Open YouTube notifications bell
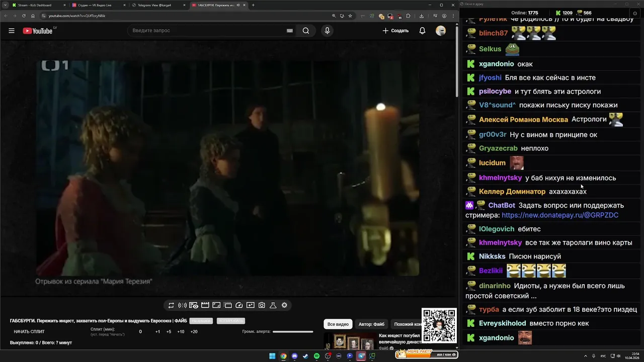Screen dimensions: 644x362 point(422,31)
